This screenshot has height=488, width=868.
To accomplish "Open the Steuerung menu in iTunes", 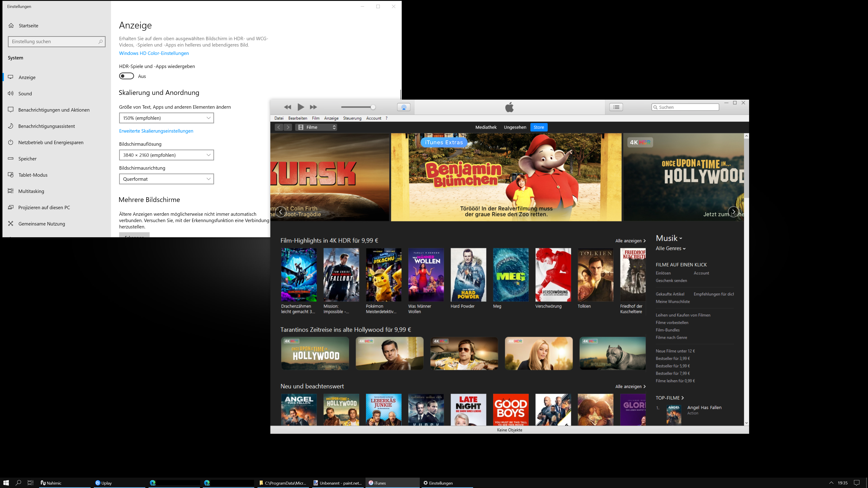I will (x=352, y=118).
